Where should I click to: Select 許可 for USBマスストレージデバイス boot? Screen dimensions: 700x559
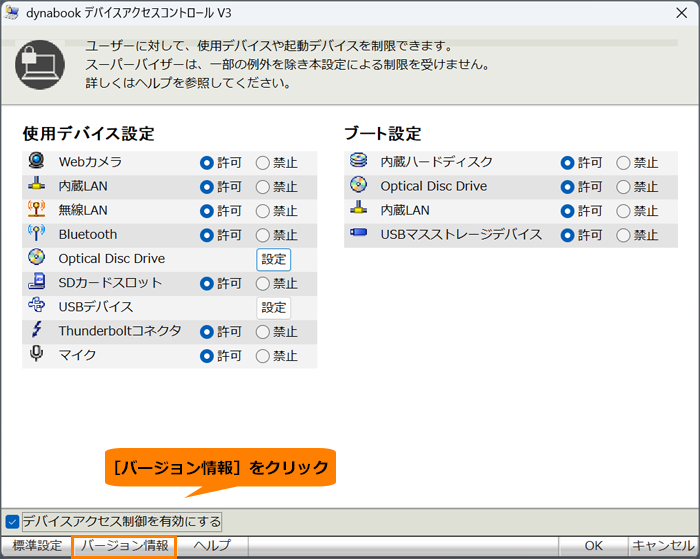567,235
